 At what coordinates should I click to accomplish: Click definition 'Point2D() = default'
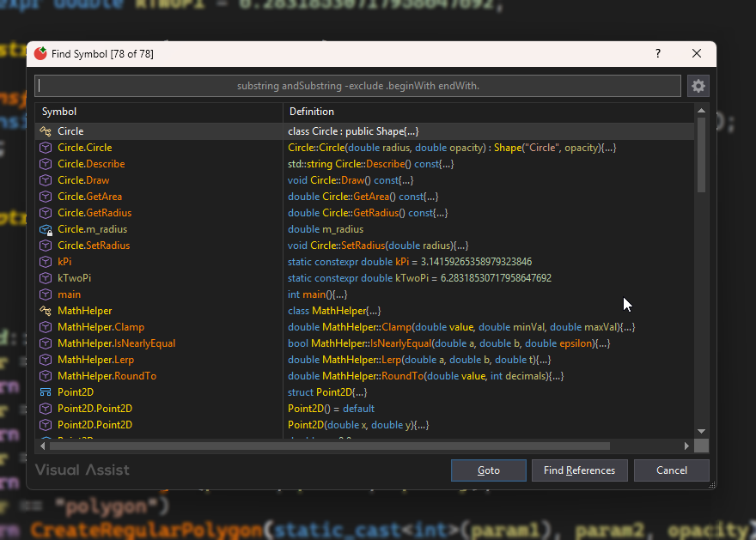pos(332,409)
